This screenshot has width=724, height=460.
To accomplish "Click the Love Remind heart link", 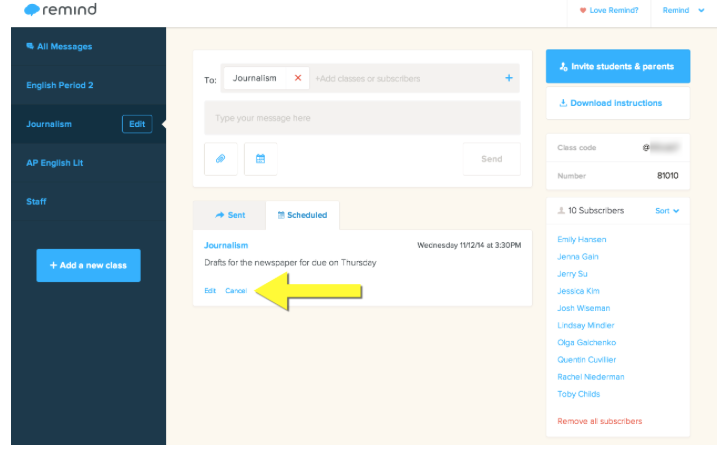I will point(609,10).
